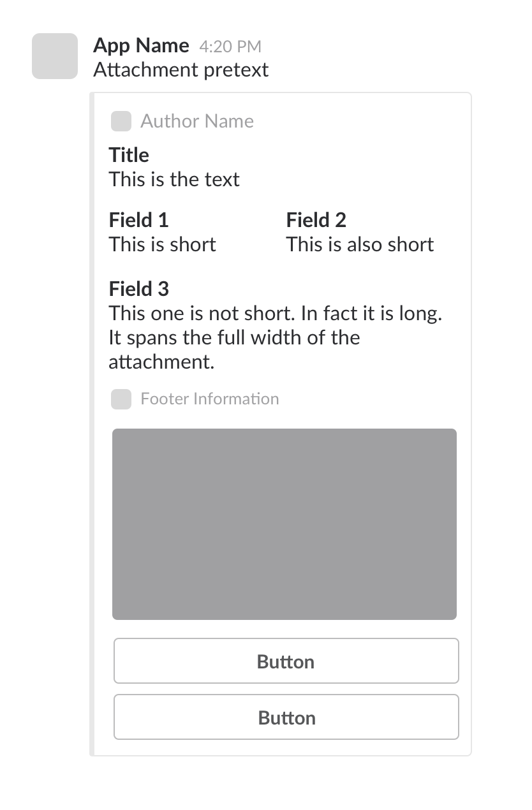Image resolution: width=532 pixels, height=810 pixels.
Task: Click the Attachment pretext message text
Action: pyautogui.click(x=181, y=70)
